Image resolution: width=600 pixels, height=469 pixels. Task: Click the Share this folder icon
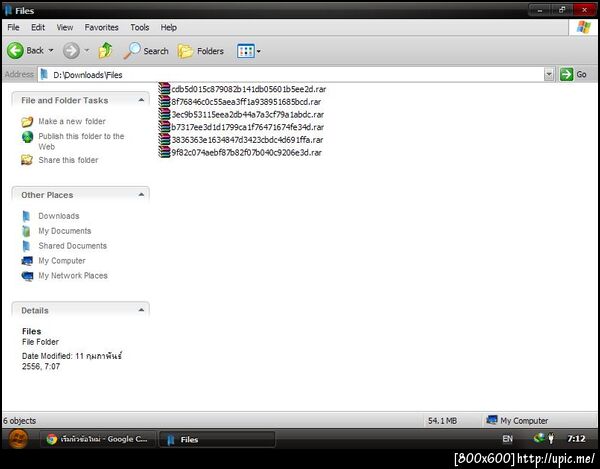pos(27,160)
